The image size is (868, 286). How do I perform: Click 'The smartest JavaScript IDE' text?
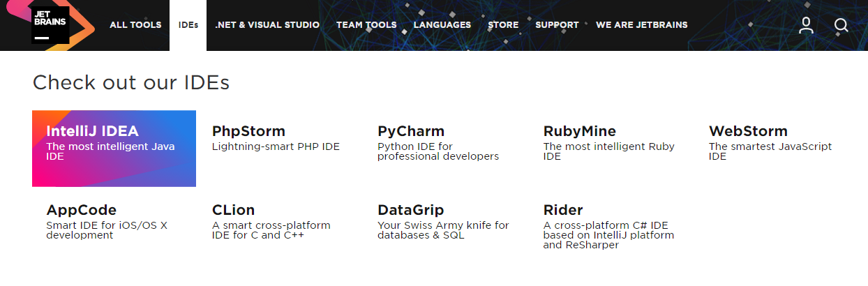coord(770,151)
